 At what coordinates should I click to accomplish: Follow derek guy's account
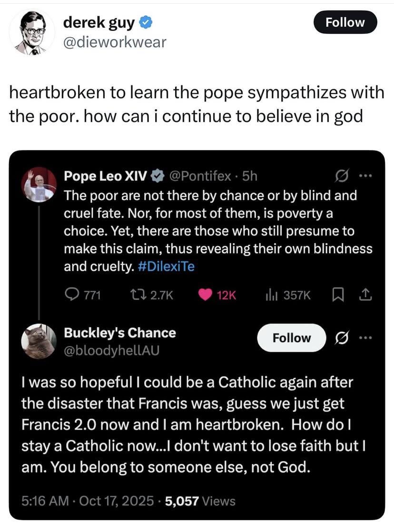click(345, 22)
